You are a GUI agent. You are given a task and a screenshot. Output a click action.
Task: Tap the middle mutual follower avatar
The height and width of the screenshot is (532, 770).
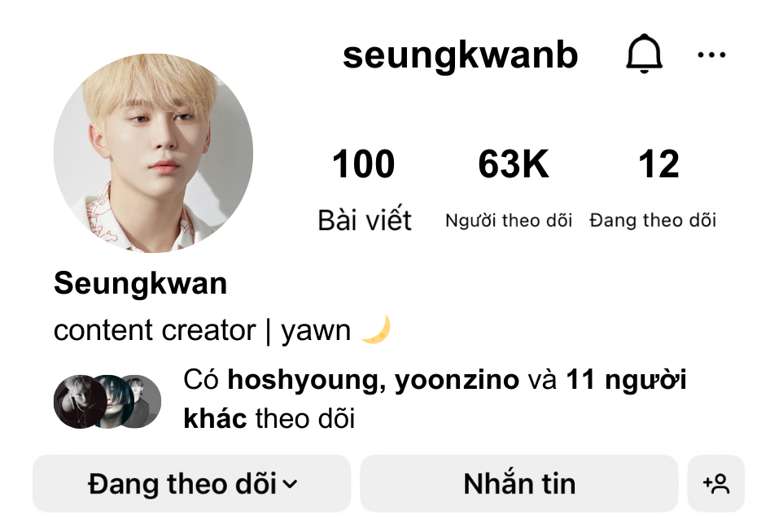(x=112, y=402)
